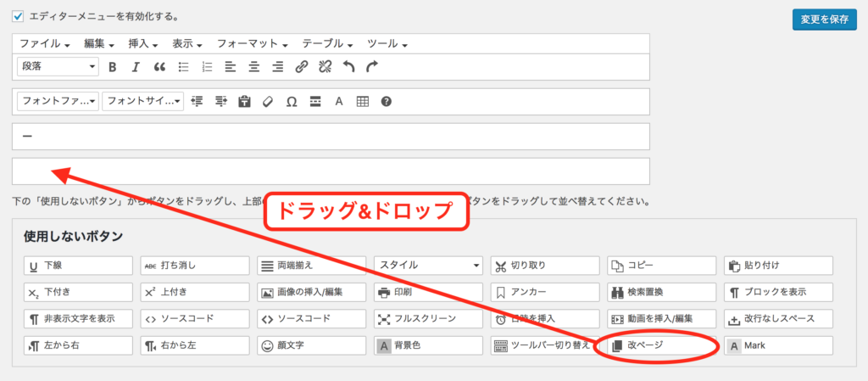Viewport: 868px width, 381px height.
Task: Open the 段落 paragraph format dropdown
Action: tap(58, 66)
